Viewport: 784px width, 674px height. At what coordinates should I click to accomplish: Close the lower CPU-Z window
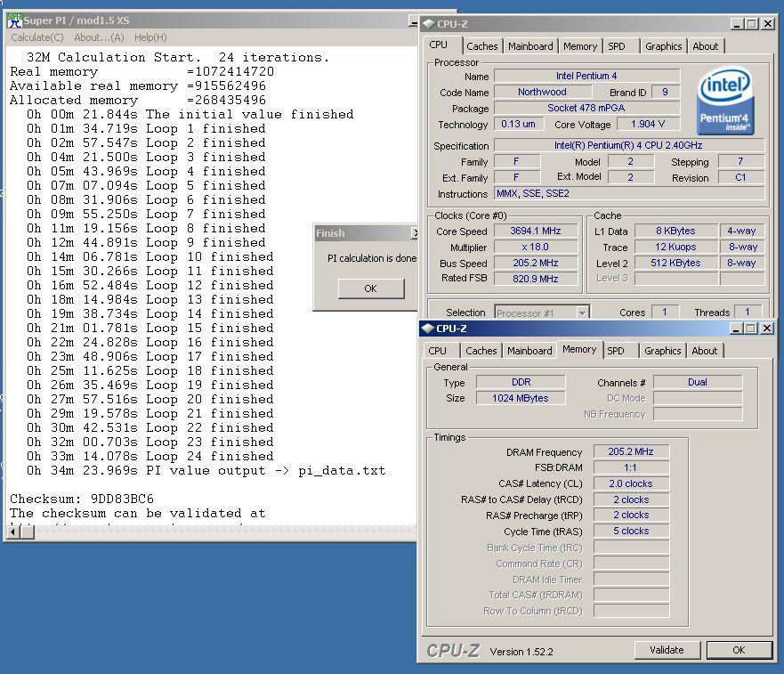pos(767,329)
